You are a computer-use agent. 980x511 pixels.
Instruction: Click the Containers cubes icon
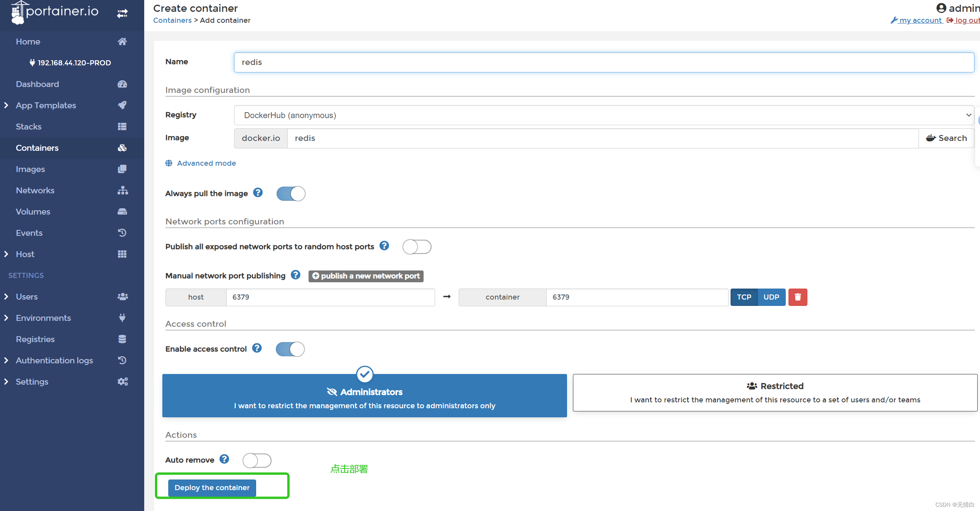tap(122, 148)
